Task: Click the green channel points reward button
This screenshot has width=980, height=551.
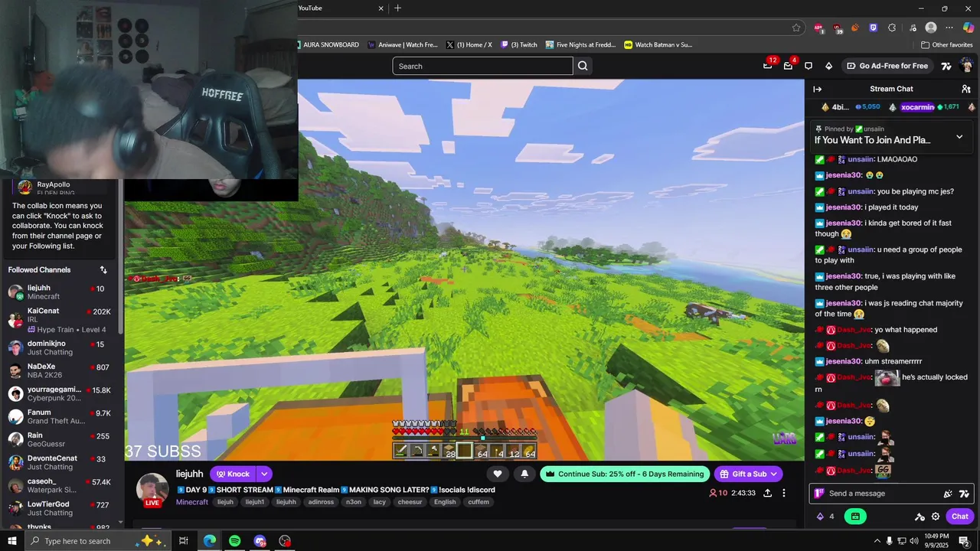Action: (x=855, y=517)
